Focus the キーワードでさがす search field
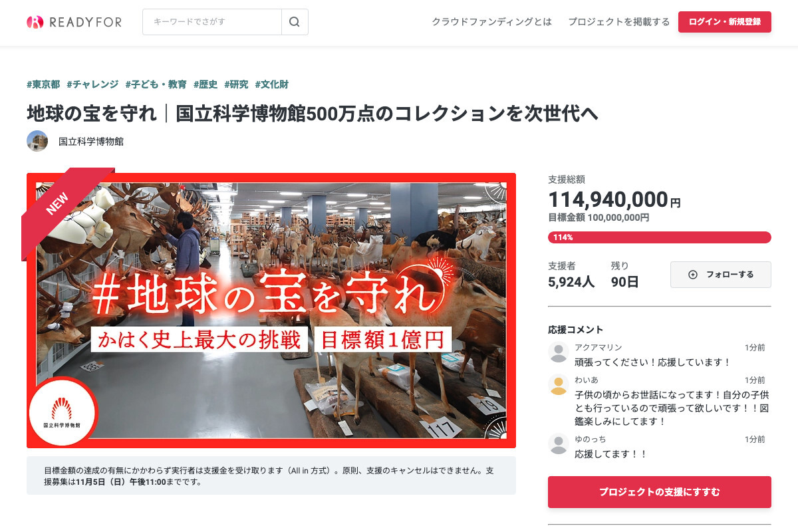798x532 pixels. pyautogui.click(x=212, y=22)
